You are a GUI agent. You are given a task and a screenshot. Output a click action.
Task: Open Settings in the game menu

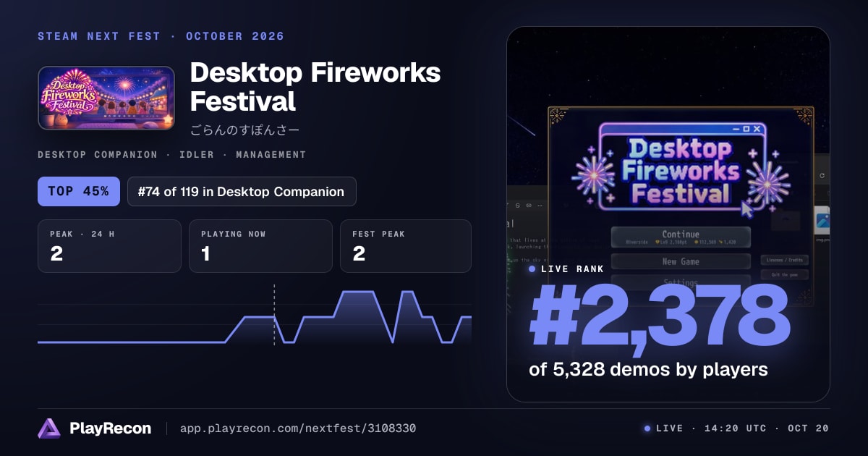point(681,282)
